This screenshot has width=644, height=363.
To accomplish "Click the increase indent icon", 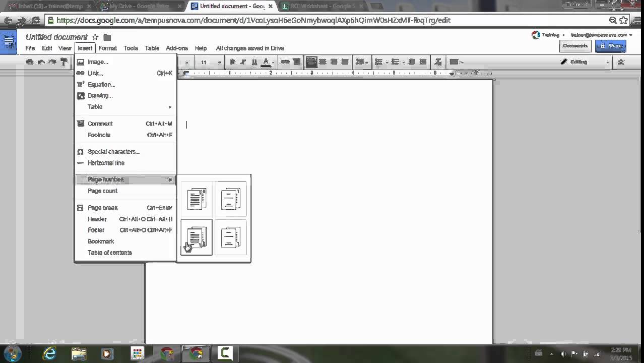I will (x=423, y=62).
